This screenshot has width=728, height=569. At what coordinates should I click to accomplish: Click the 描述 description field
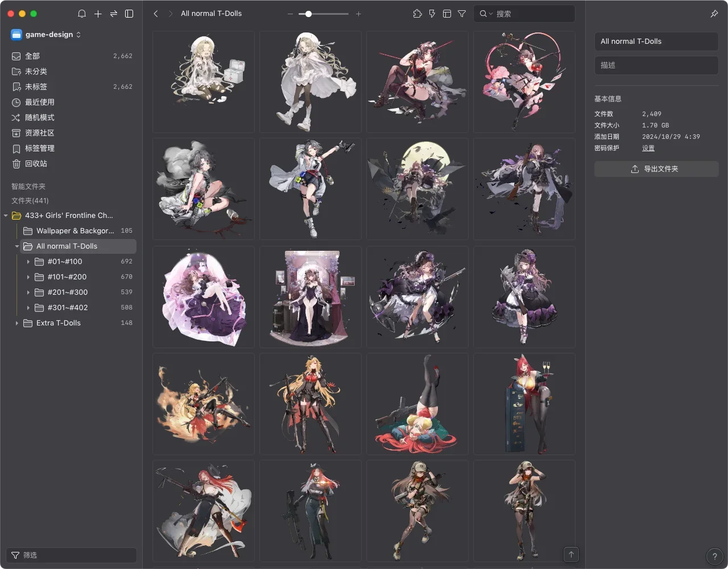coord(656,65)
